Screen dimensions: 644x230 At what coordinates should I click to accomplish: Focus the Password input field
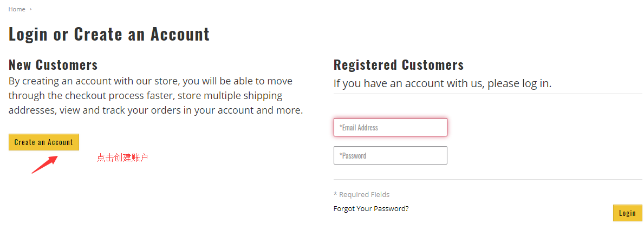click(390, 155)
